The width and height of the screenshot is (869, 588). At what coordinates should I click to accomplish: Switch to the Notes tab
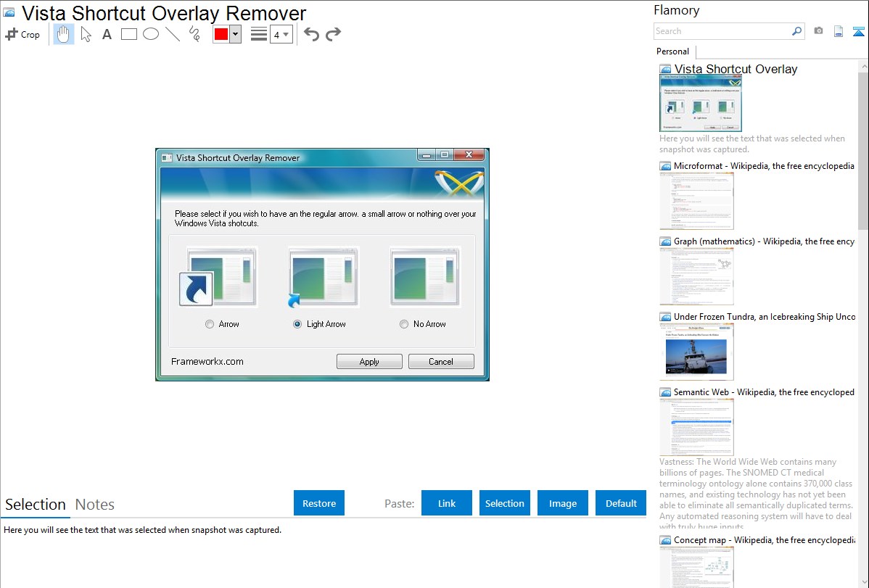[x=95, y=505]
